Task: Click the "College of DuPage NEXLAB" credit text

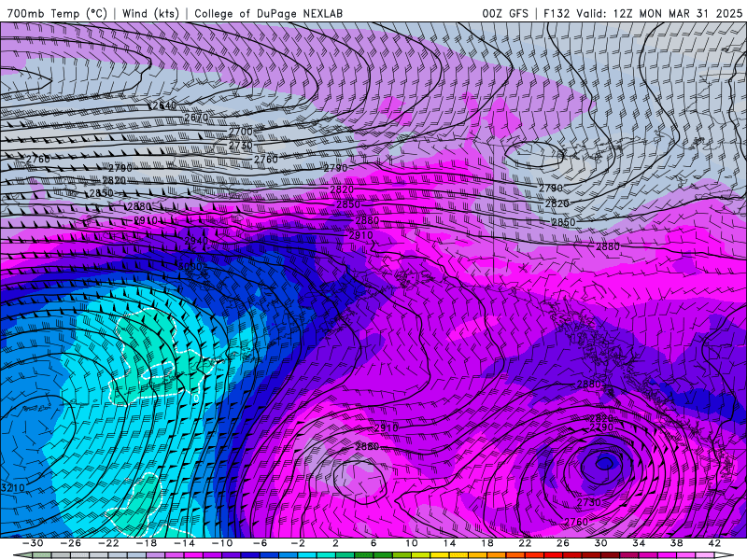Action: coord(268,13)
